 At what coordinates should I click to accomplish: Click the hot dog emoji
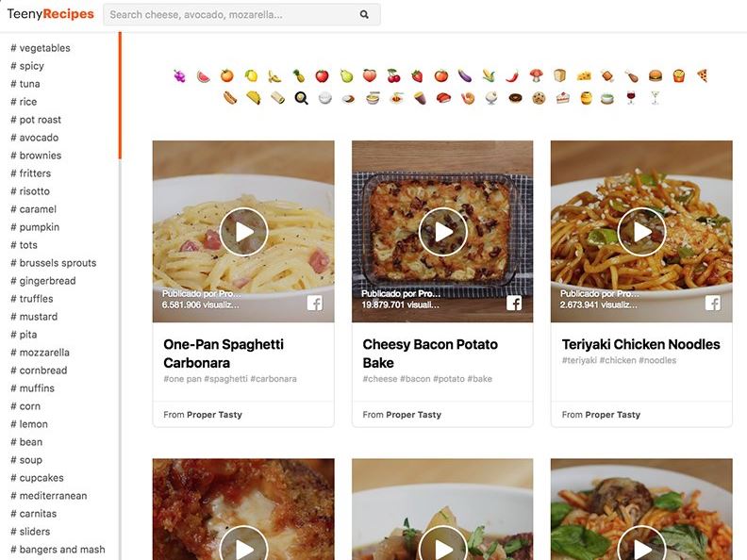[230, 98]
